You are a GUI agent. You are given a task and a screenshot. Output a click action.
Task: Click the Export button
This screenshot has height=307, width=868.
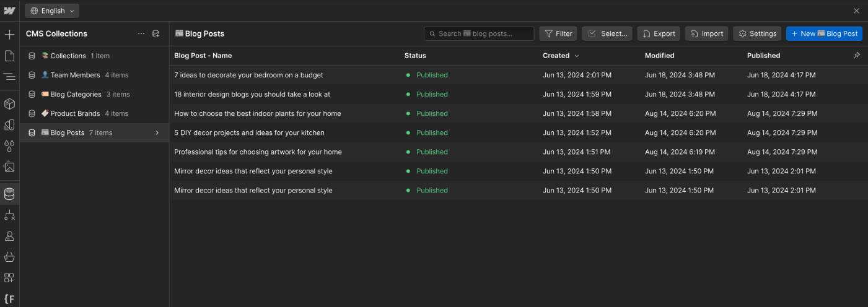tap(659, 34)
